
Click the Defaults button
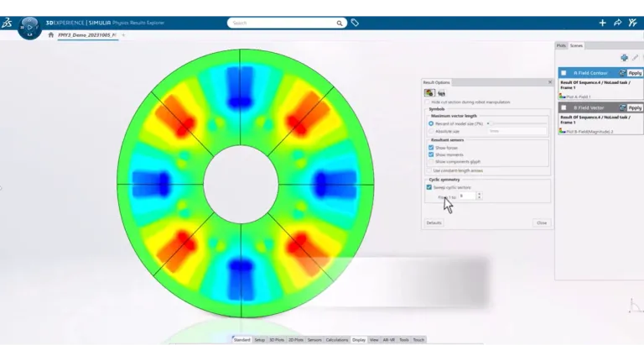(x=434, y=222)
